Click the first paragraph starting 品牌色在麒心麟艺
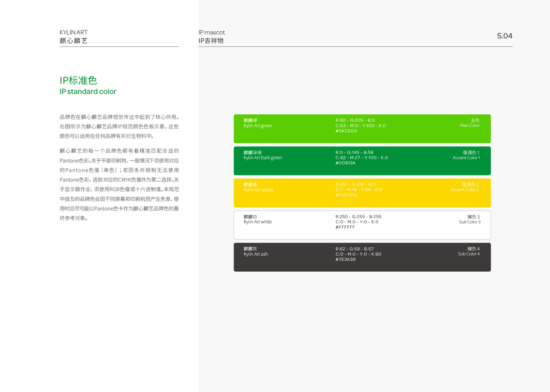This screenshot has width=550, height=392. pos(119,126)
